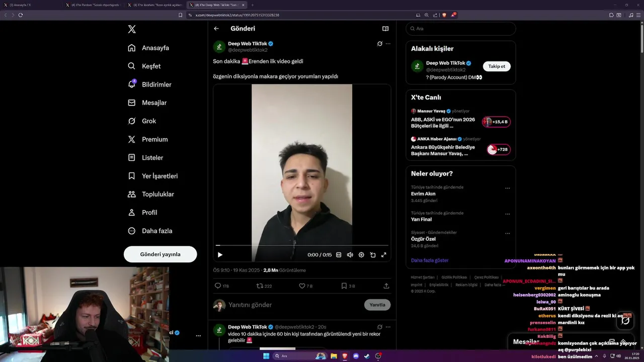Open more options for Evrim Akın trend

507,188
